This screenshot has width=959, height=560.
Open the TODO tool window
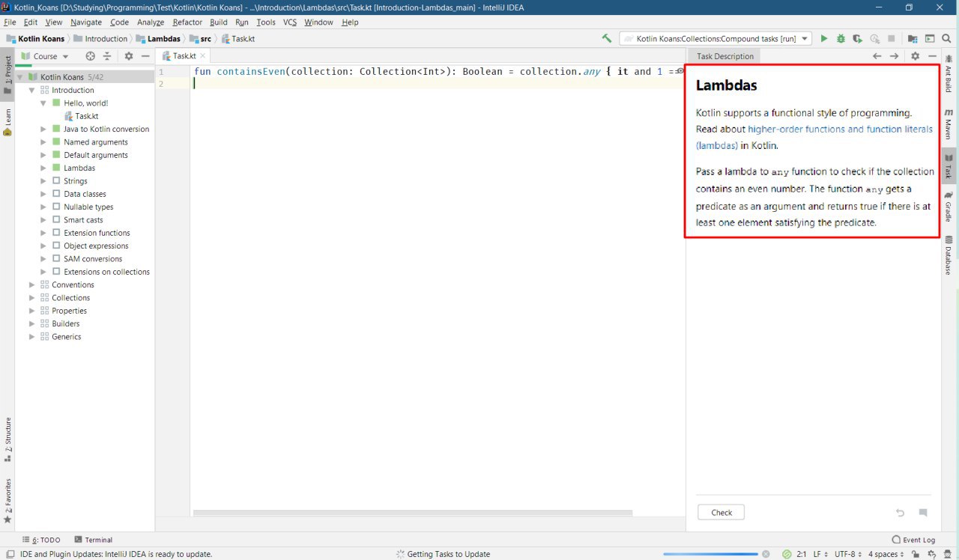pyautogui.click(x=41, y=540)
